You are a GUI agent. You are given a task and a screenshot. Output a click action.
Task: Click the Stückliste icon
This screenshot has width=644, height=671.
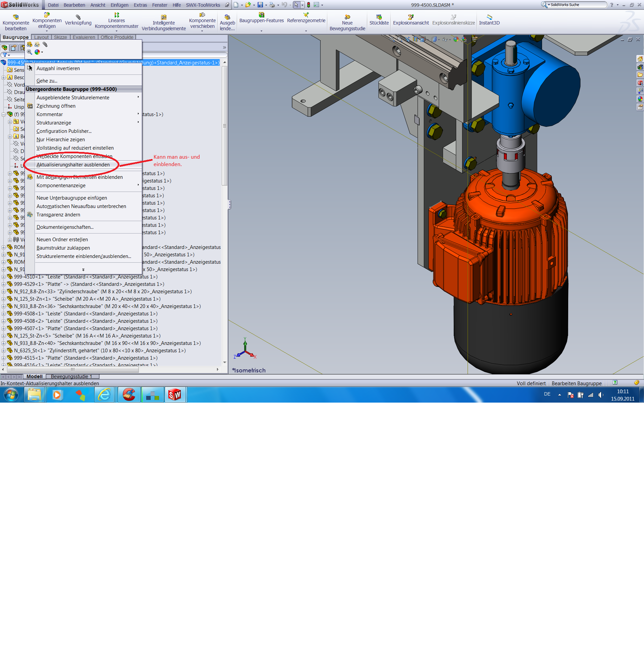pos(379,17)
